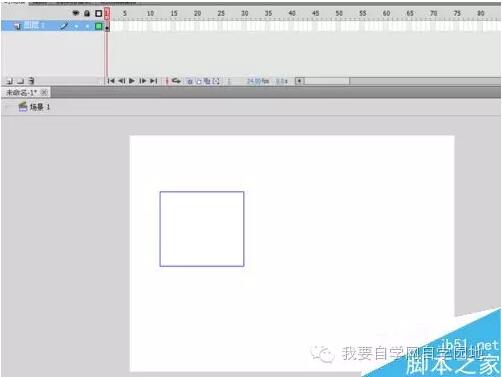The width and height of the screenshot is (502, 377).
Task: Click the 场景 1 scene breadcrumb
Action: [x=40, y=107]
